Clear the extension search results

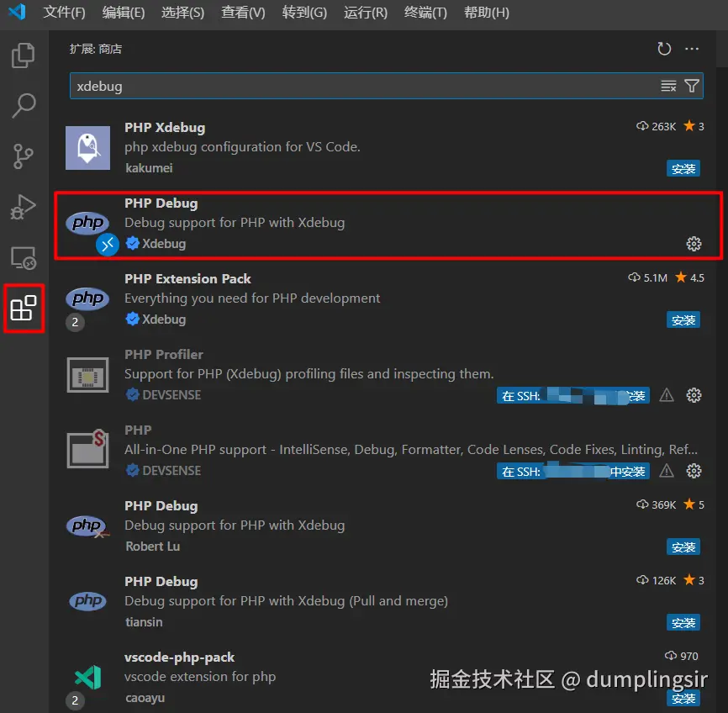click(x=668, y=86)
